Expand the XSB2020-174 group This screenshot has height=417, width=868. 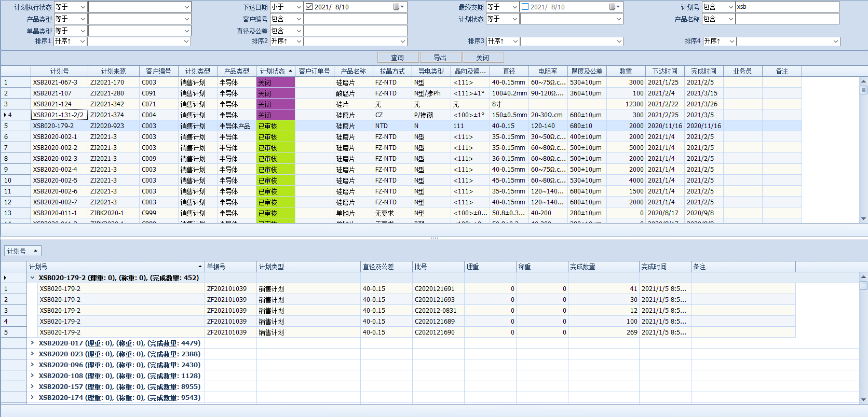(32, 397)
